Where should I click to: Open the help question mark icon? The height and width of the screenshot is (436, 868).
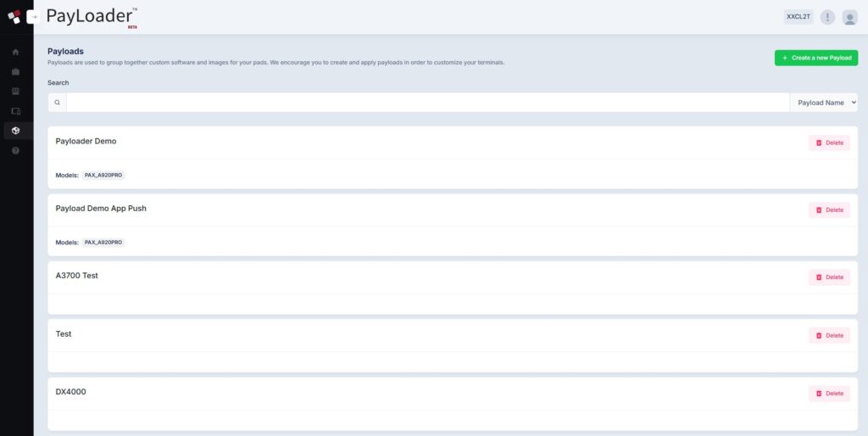15,150
